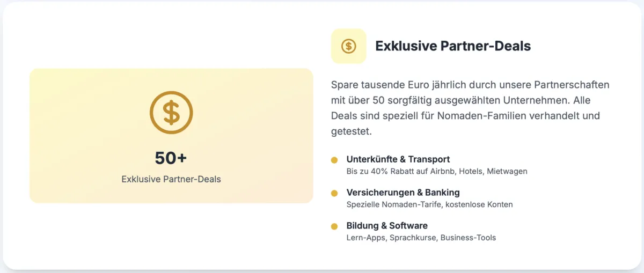Click the small dollar icon beside heading
This screenshot has height=273, width=644.
(x=349, y=46)
